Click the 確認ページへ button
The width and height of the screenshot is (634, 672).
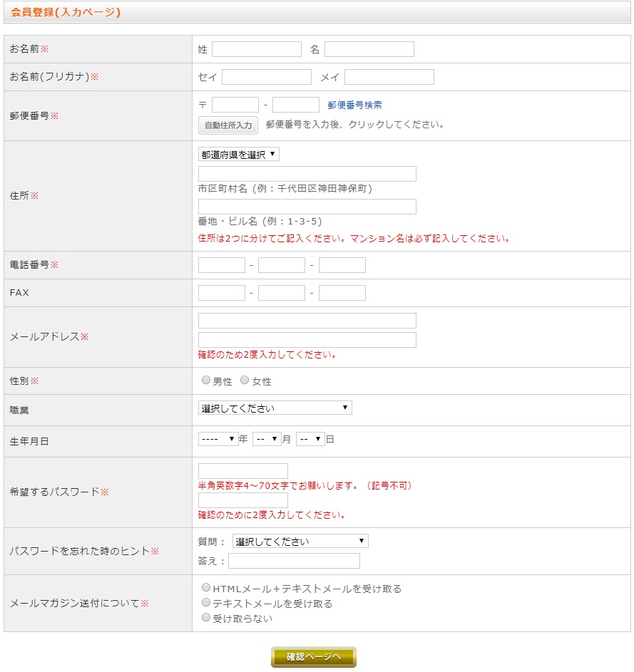[314, 656]
